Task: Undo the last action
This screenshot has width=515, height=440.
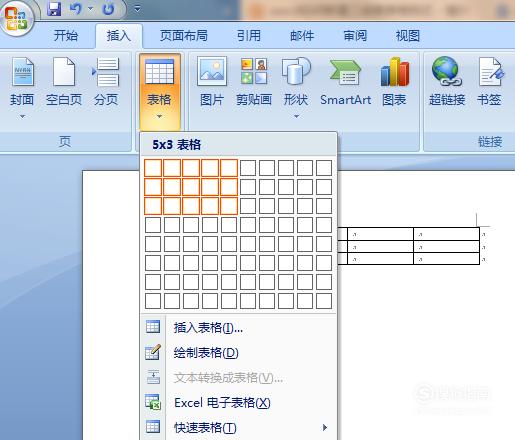Action: coord(75,8)
